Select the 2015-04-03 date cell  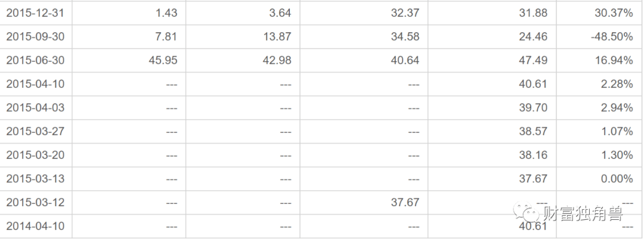pos(35,108)
